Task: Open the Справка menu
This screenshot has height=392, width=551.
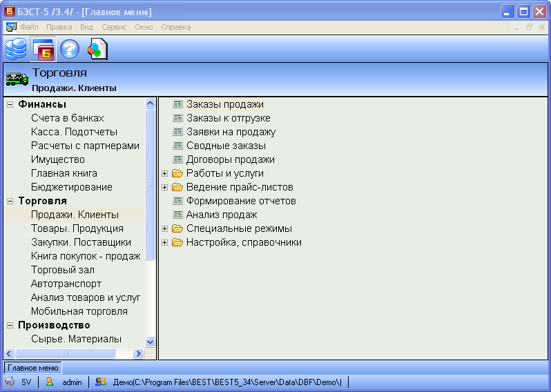Action: (175, 27)
